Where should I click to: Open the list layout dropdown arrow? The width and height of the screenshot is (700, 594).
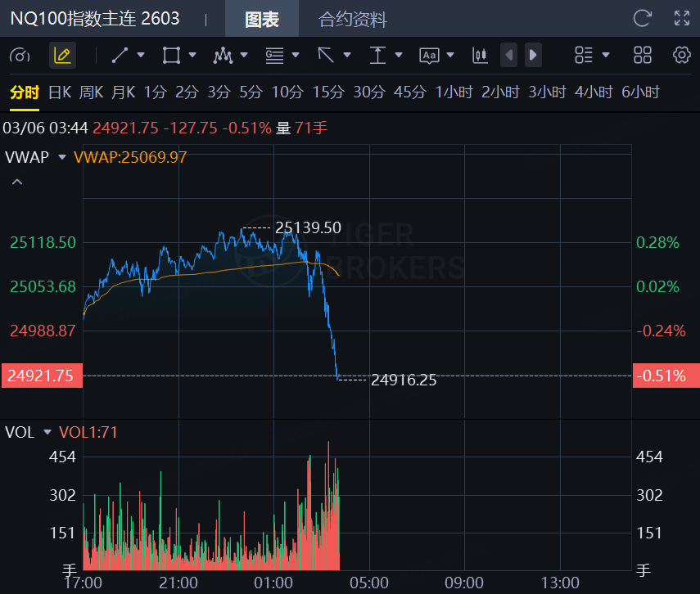[x=606, y=55]
